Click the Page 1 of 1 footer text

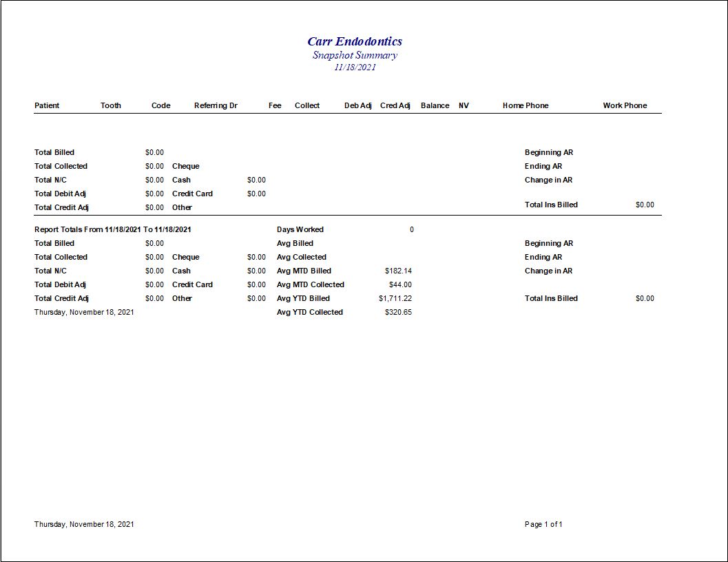[x=543, y=524]
